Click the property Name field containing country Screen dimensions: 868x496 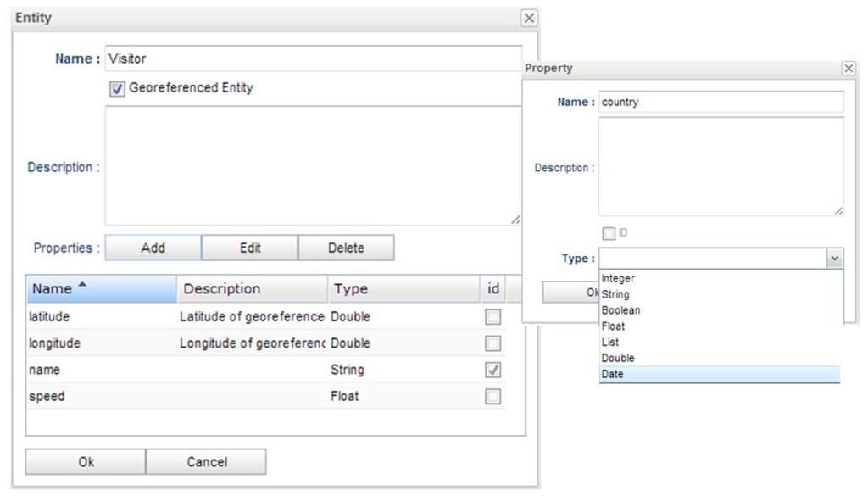721,103
